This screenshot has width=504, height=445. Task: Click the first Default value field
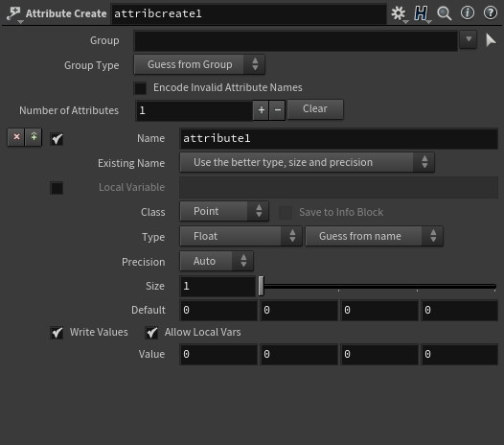218,310
